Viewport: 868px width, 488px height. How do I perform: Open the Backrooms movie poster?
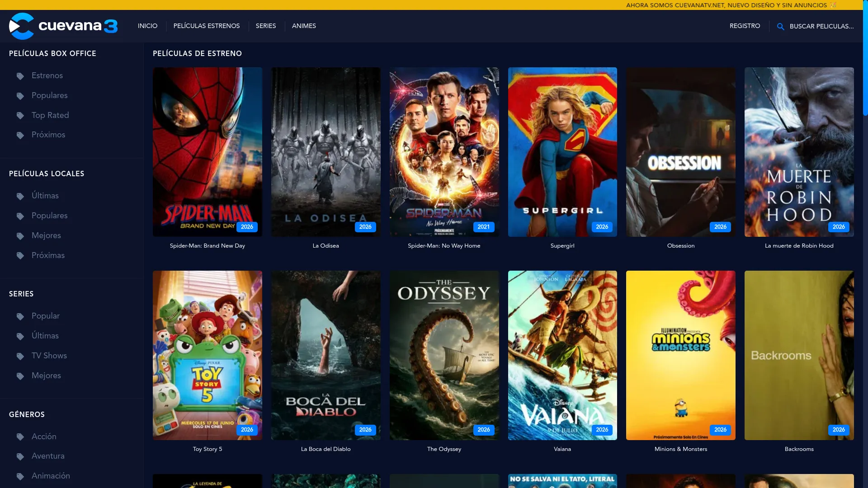799,355
